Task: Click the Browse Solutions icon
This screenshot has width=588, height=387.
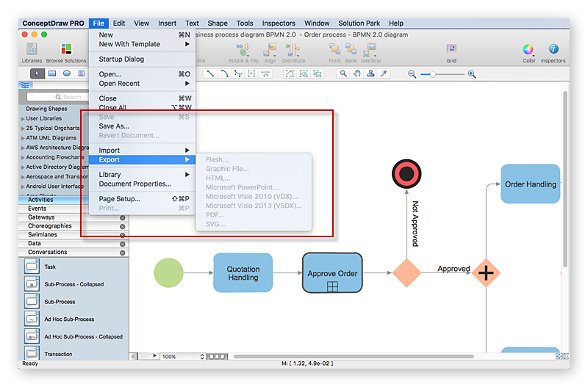Action: (66, 49)
